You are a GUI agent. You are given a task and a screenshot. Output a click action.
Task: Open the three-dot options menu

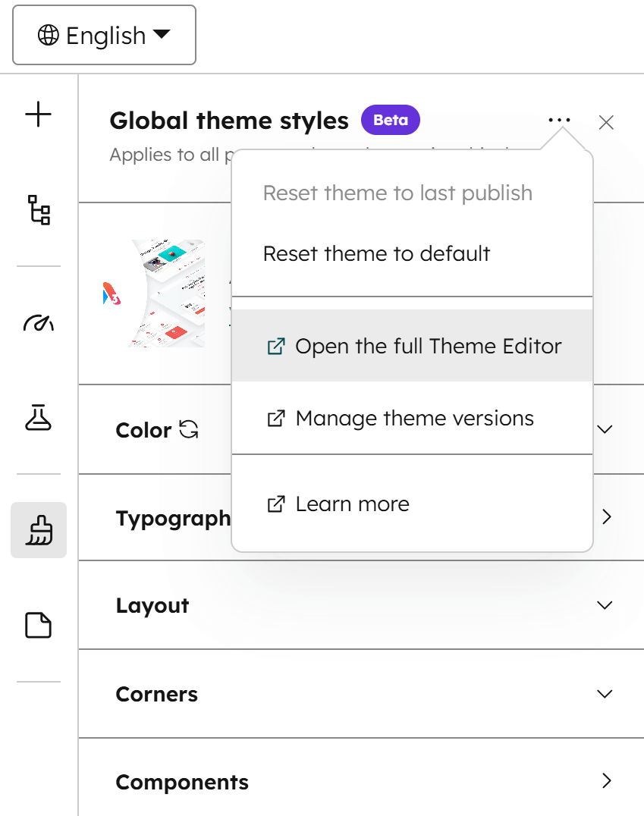point(559,120)
